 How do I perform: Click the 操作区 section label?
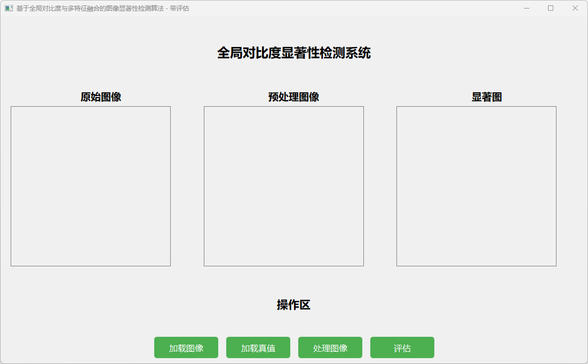[293, 305]
